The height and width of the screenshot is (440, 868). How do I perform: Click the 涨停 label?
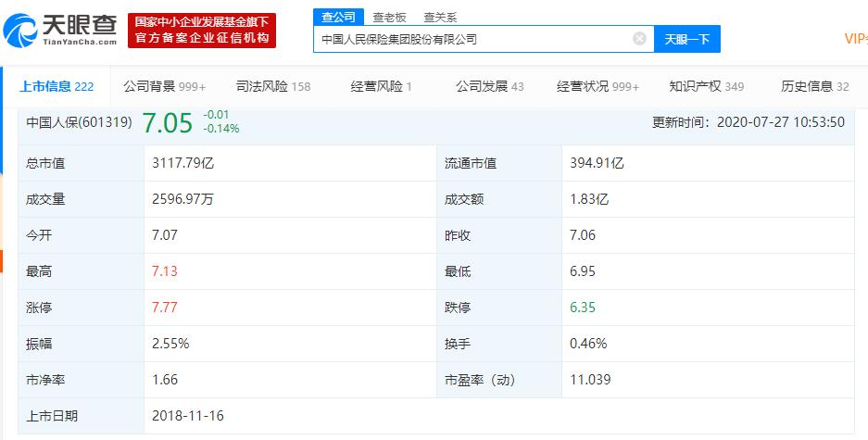[39, 308]
